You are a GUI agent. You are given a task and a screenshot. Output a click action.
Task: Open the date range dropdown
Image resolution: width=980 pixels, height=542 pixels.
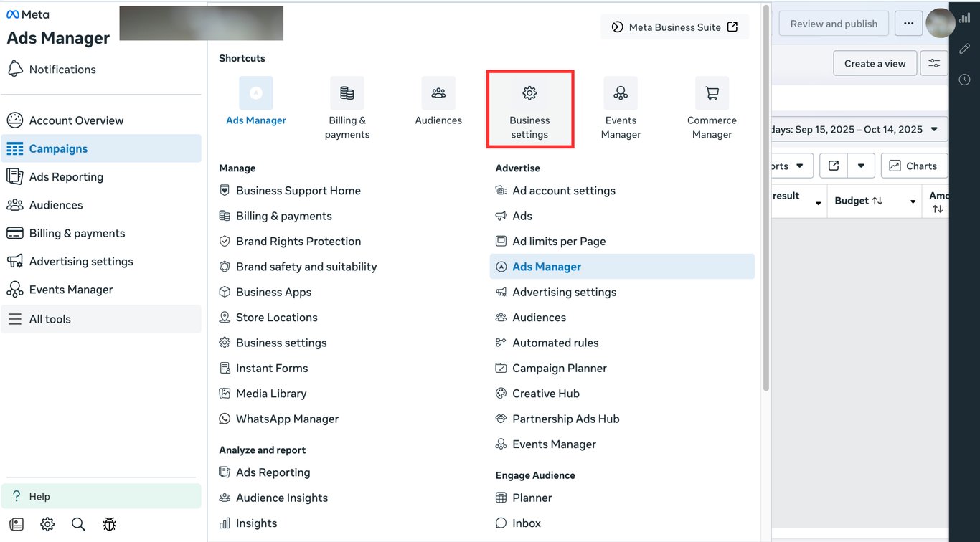[859, 129]
